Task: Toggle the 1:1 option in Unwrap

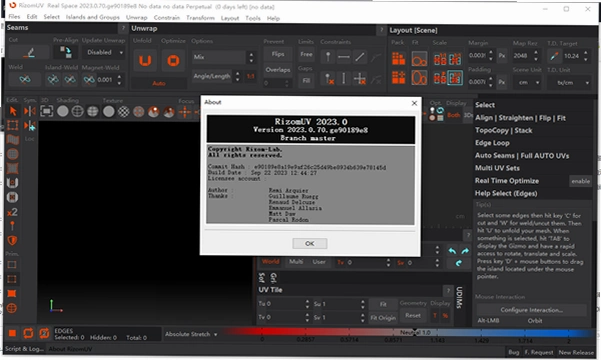Action: pos(251,76)
